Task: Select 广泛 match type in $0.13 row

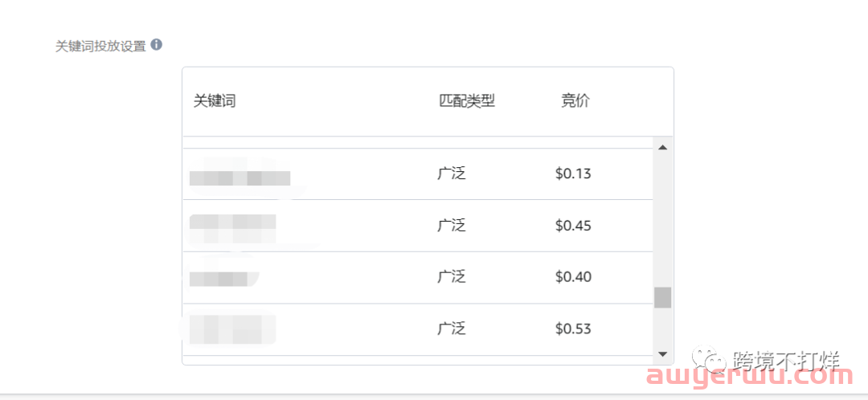Action: pyautogui.click(x=452, y=173)
